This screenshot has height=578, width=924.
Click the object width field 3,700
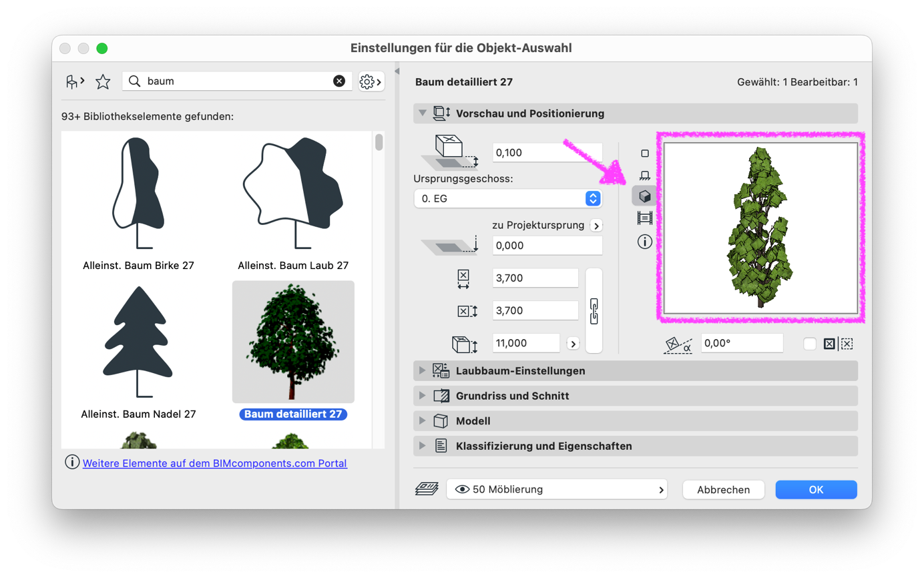pyautogui.click(x=535, y=278)
